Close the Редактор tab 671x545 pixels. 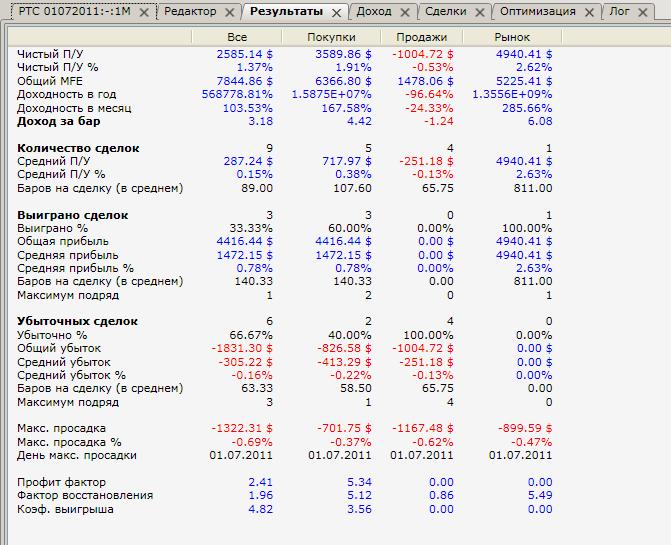coord(230,12)
